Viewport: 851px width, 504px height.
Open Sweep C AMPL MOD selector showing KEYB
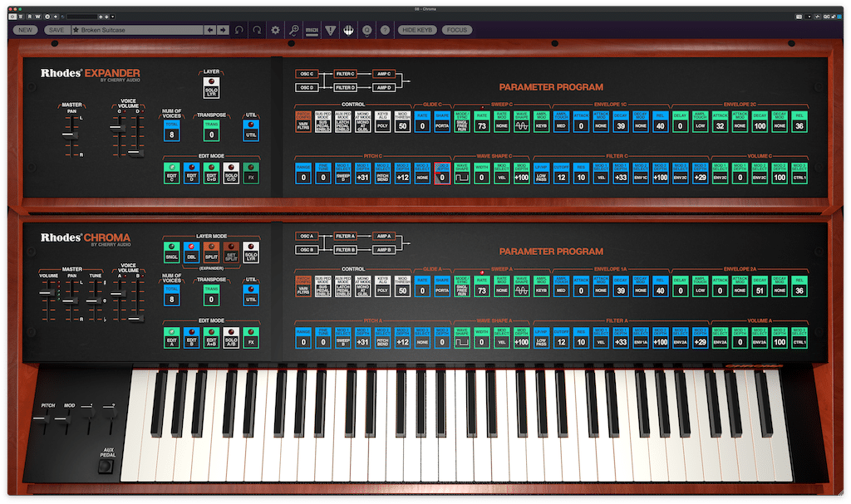tap(541, 122)
